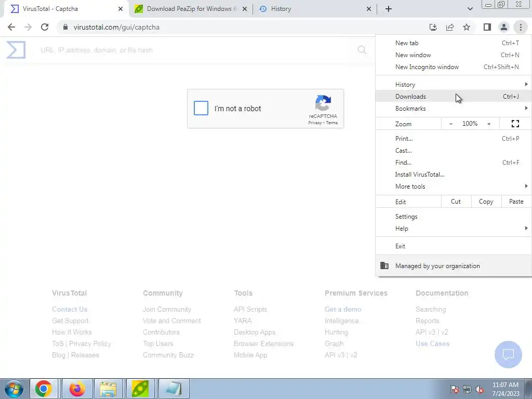Open the tab search dropdown arrow
The height and width of the screenshot is (399, 532).
pos(470,9)
